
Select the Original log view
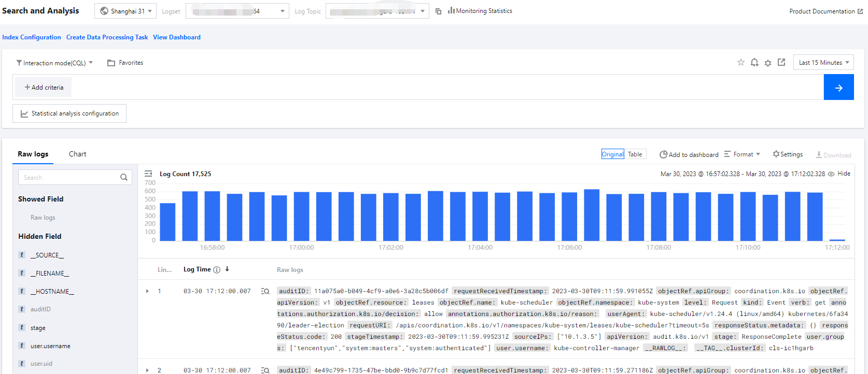pos(612,154)
